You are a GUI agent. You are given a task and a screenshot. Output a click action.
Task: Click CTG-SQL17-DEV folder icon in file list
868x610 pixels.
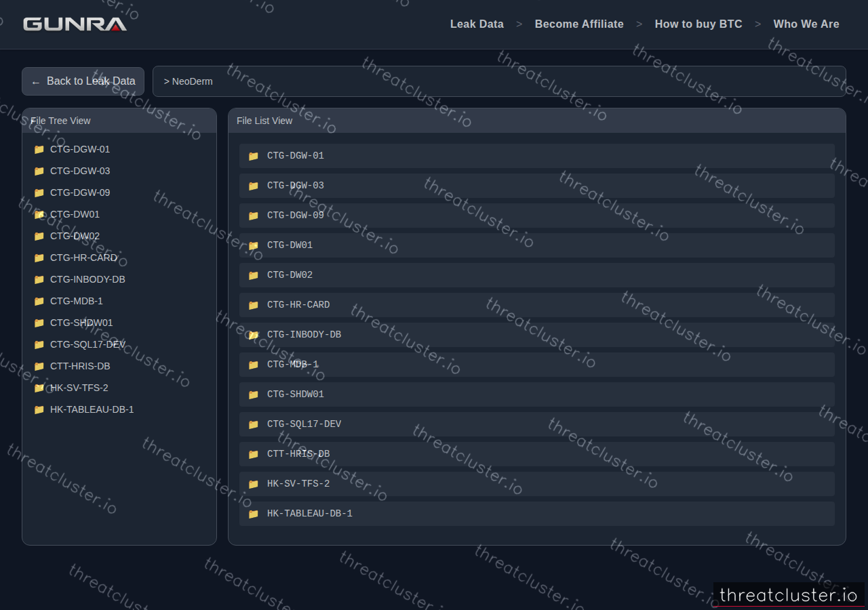point(253,424)
